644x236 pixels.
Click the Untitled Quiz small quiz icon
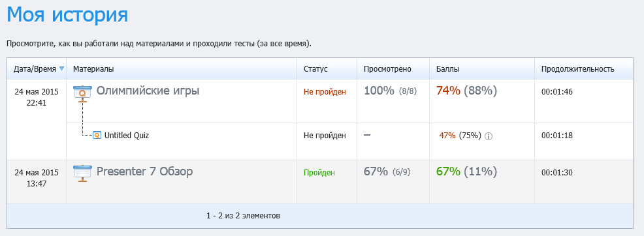click(97, 135)
